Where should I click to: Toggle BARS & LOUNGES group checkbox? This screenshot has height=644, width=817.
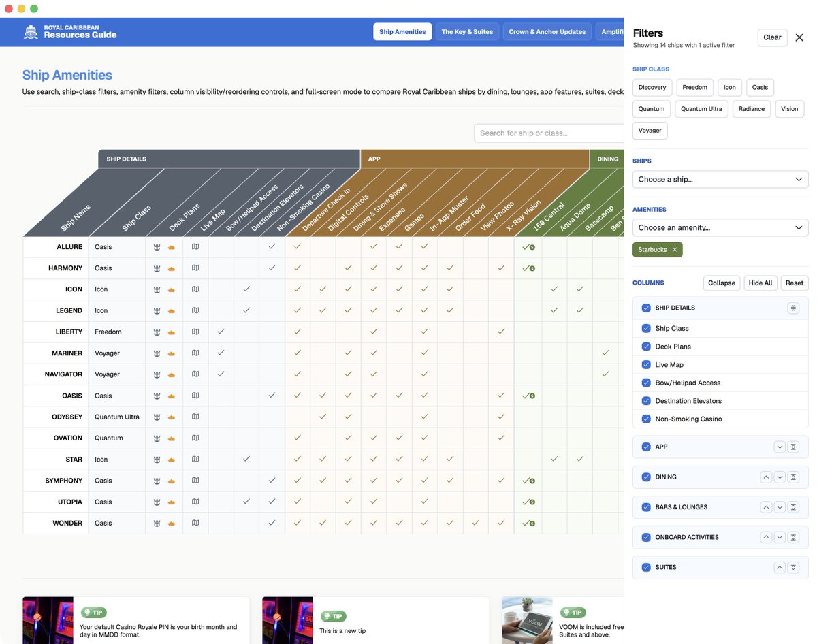point(646,507)
